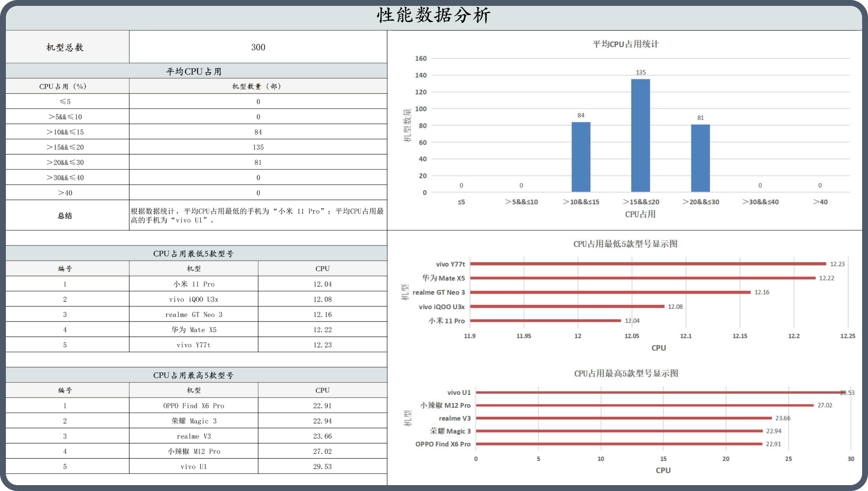868x491 pixels.
Task: Select the blue bar labeled 81
Action: (700, 158)
